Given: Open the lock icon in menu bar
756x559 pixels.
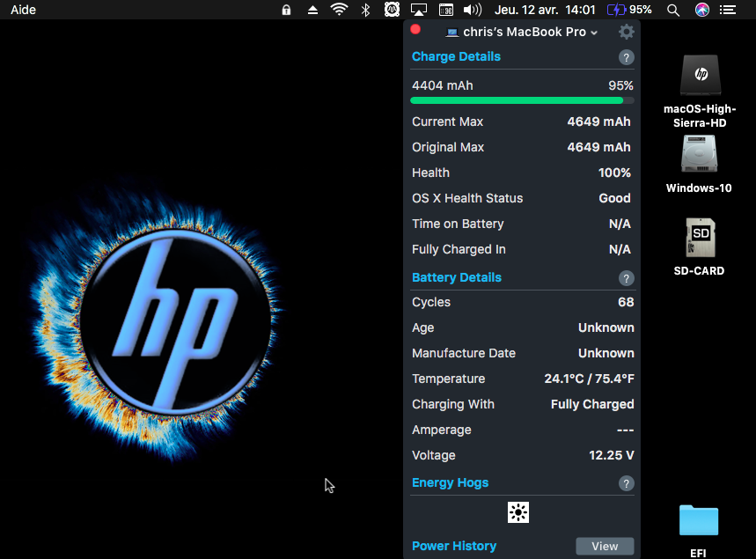Looking at the screenshot, I should tap(286, 10).
